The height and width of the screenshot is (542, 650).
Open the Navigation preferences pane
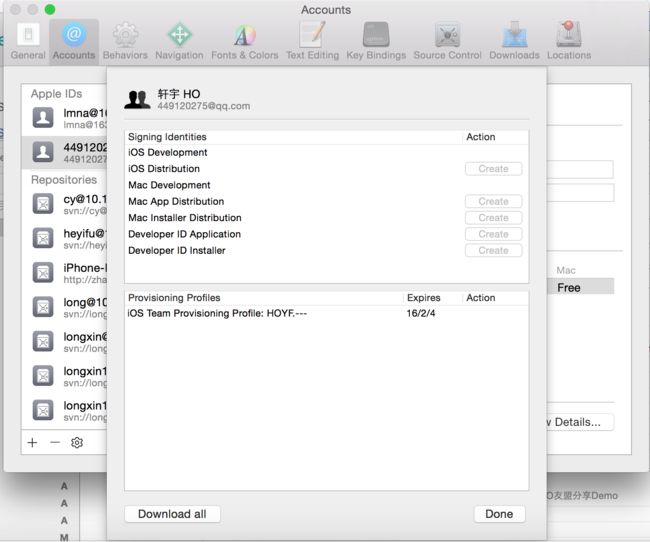179,42
